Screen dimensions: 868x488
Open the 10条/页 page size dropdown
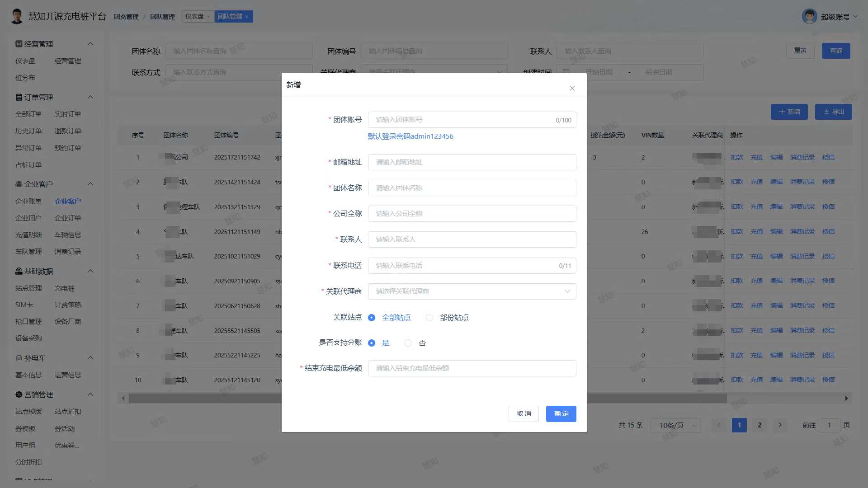tap(675, 425)
